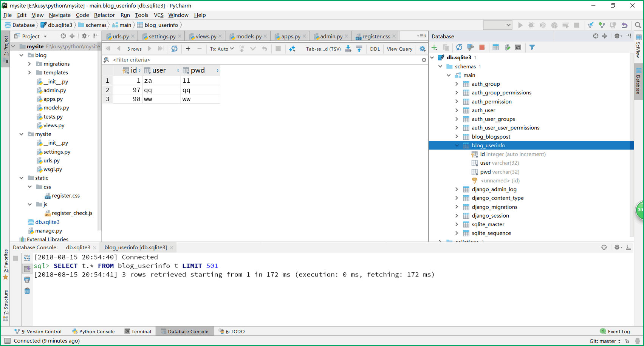
Task: Click the View Query button
Action: point(399,49)
